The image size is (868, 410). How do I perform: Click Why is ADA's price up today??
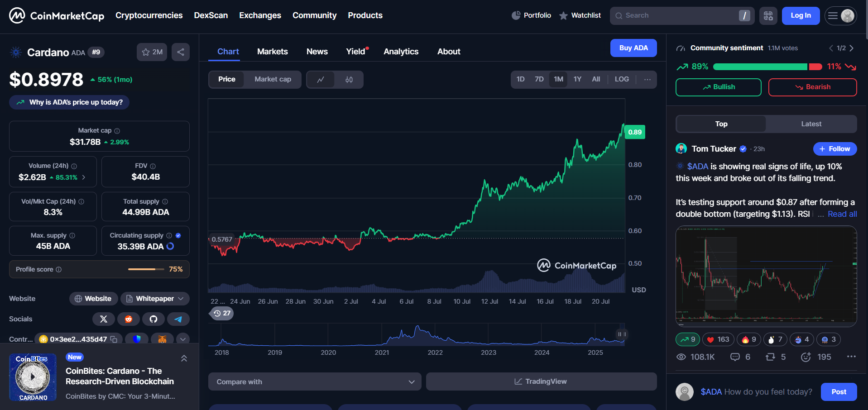click(69, 102)
